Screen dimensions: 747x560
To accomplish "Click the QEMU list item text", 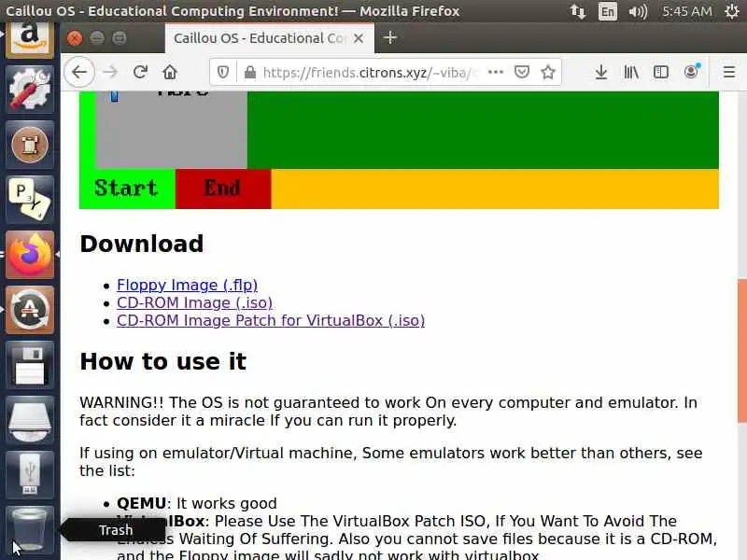I will 197,503.
